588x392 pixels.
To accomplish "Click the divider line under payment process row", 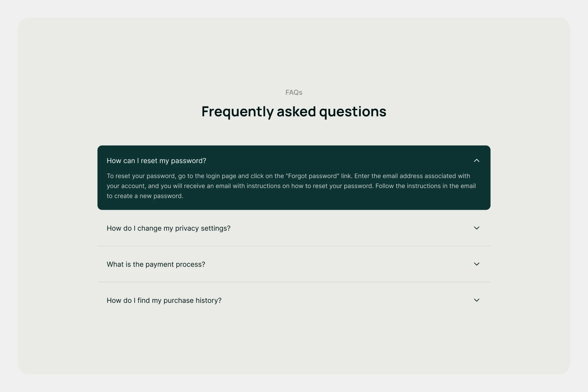I will 294,282.
